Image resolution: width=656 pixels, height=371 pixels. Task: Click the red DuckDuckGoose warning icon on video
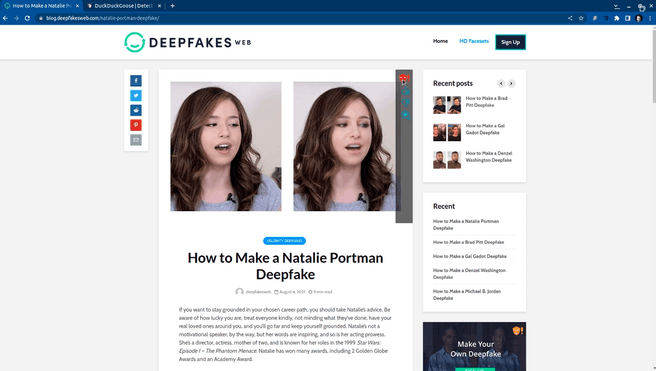(404, 78)
